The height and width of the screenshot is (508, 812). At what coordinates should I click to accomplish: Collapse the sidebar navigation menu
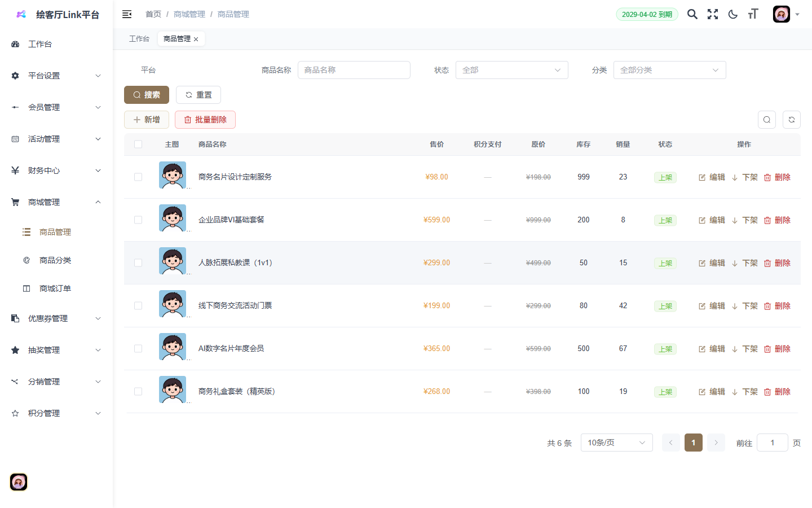click(x=126, y=14)
